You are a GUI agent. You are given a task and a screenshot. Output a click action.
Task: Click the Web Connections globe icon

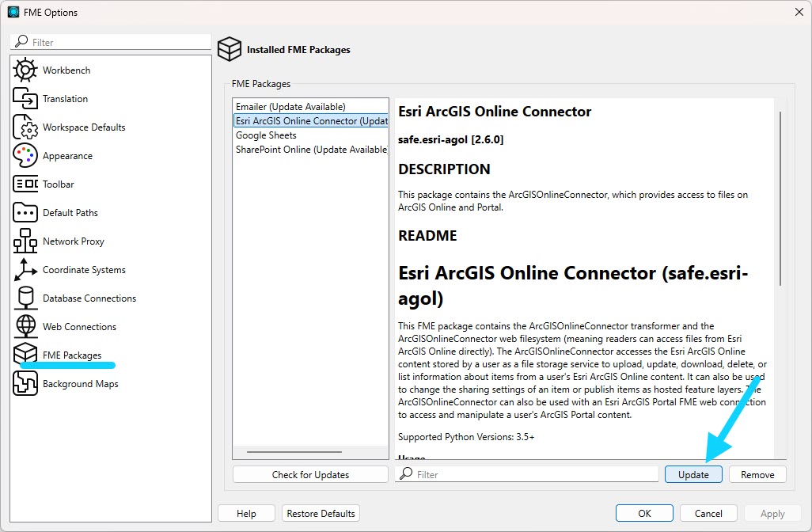click(x=25, y=326)
